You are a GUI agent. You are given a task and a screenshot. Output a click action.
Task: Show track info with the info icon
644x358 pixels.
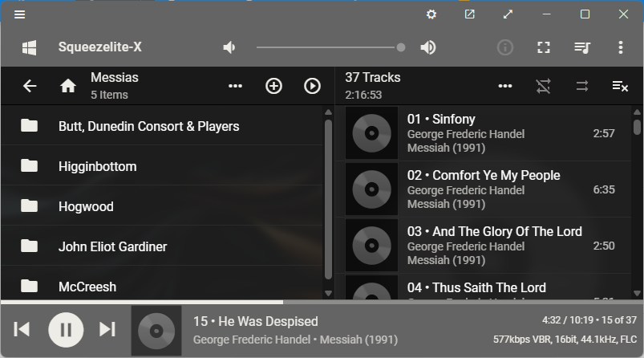tap(505, 47)
